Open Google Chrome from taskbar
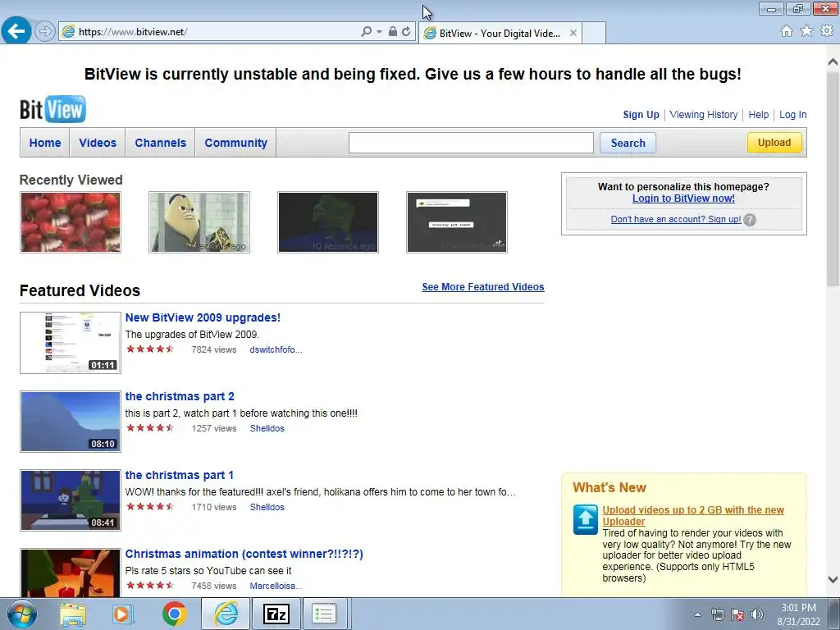 click(174, 614)
